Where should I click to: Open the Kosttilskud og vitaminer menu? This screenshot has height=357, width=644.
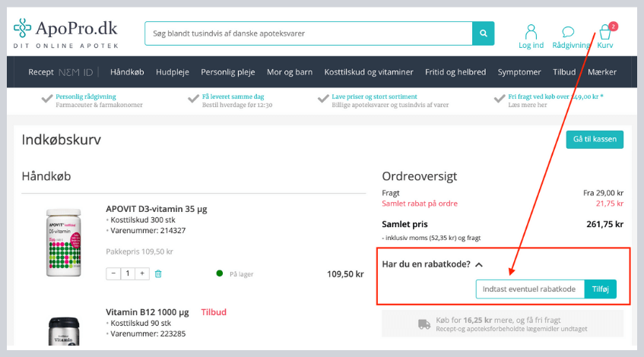pos(368,72)
